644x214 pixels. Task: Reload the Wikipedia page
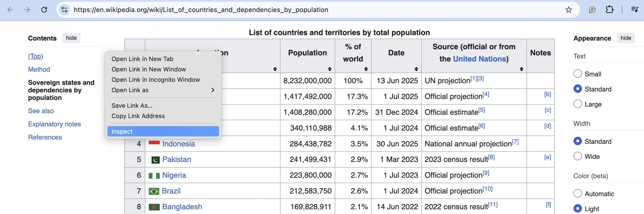coord(44,10)
